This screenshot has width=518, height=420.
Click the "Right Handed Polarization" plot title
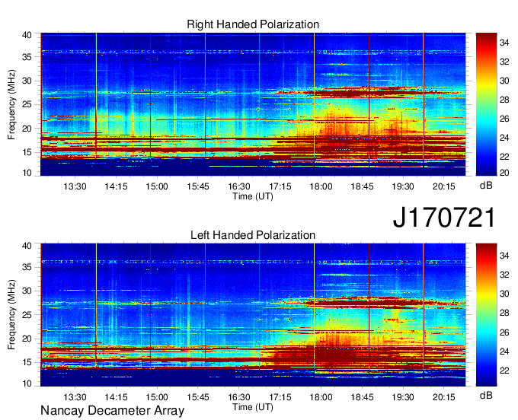coord(253,24)
